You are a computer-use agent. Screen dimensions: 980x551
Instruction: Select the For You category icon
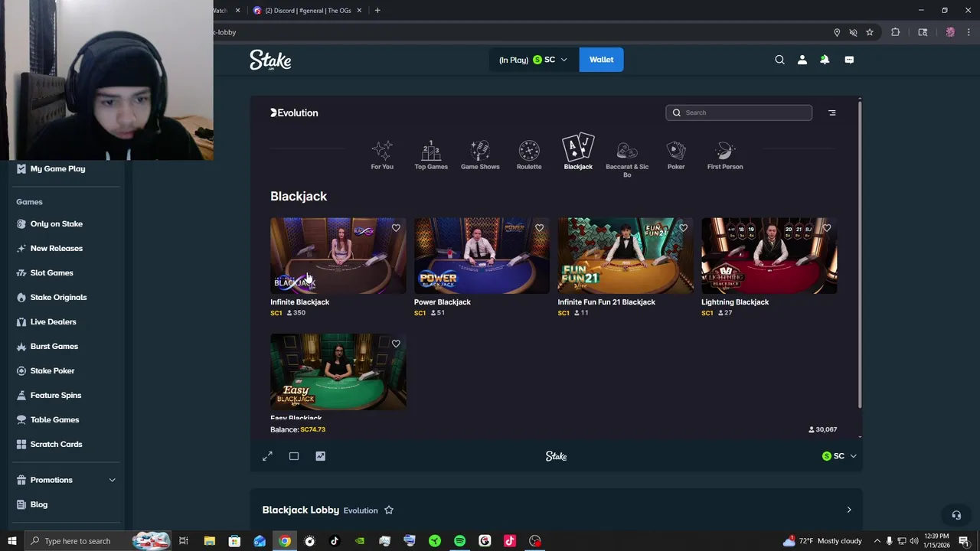382,155
